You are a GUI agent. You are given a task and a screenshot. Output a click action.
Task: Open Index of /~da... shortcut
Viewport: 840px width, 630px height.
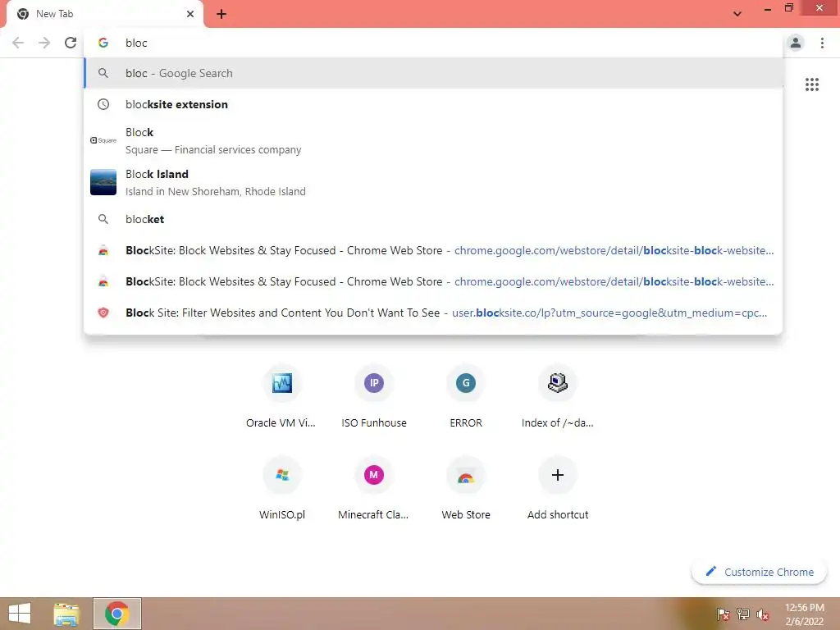pyautogui.click(x=558, y=397)
